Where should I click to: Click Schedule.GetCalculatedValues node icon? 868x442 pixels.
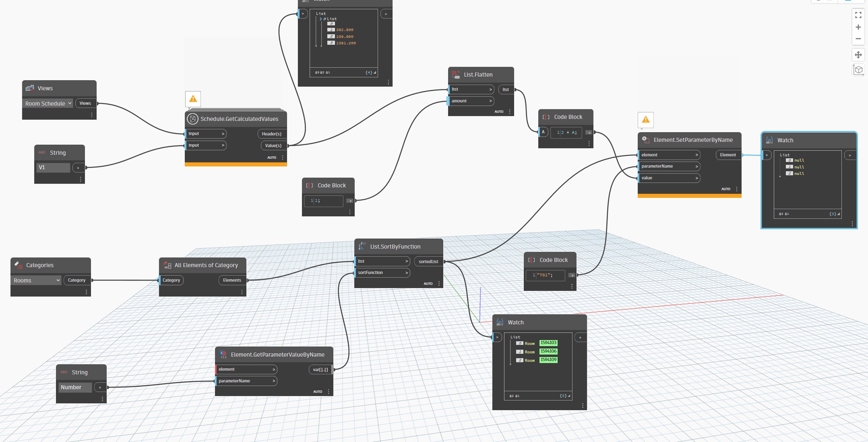(193, 119)
